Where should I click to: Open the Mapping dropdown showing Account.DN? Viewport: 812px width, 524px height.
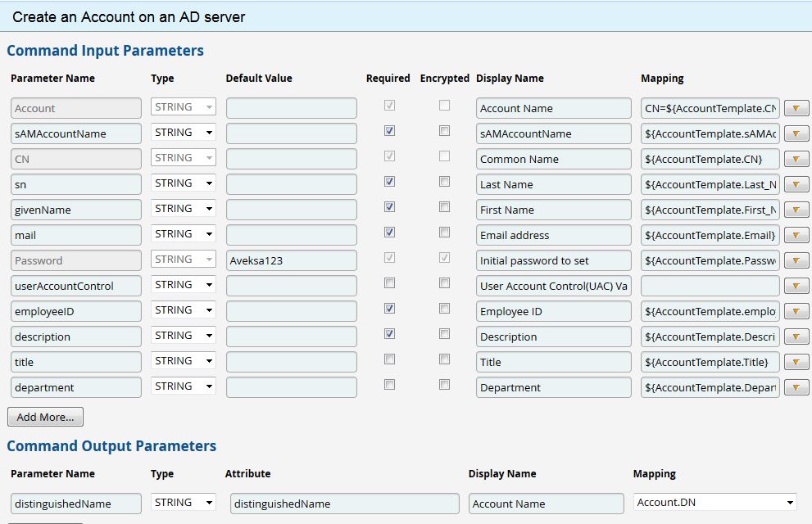tap(713, 502)
